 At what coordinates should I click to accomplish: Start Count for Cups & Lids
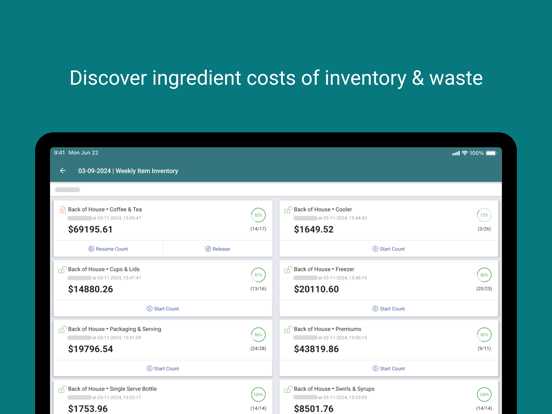[x=163, y=309]
